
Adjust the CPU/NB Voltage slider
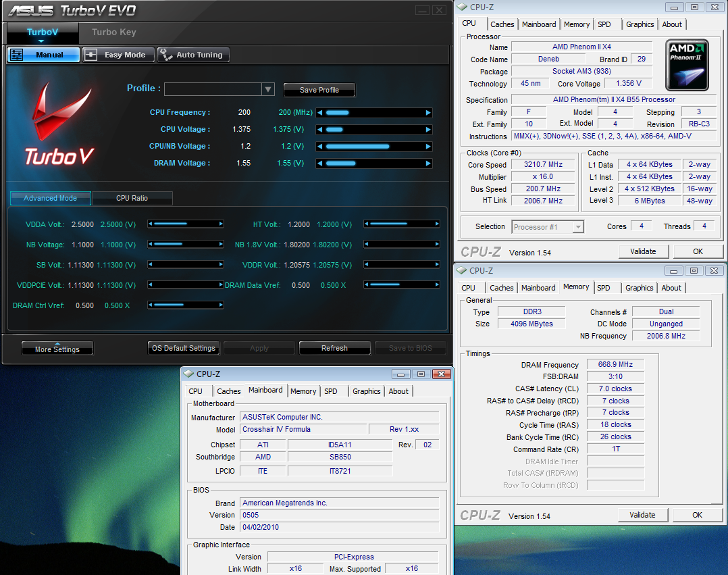click(x=374, y=147)
